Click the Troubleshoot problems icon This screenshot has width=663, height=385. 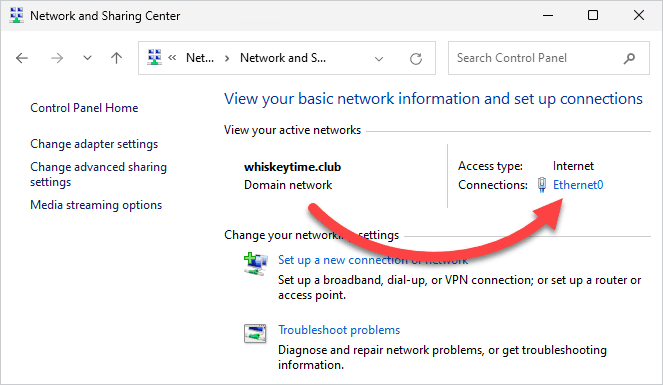(x=255, y=333)
